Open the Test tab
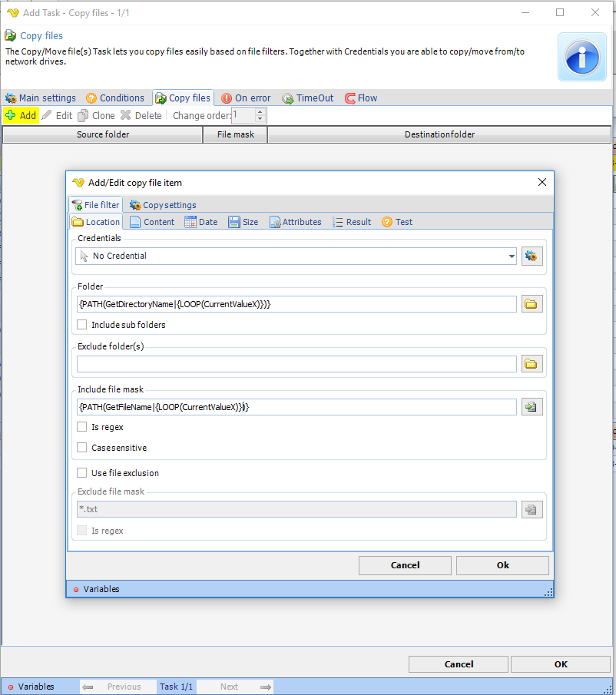This screenshot has height=695, width=616. (x=398, y=222)
